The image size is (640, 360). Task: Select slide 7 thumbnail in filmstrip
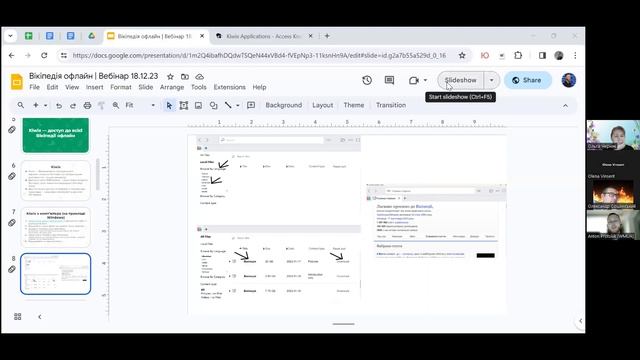pos(56,227)
